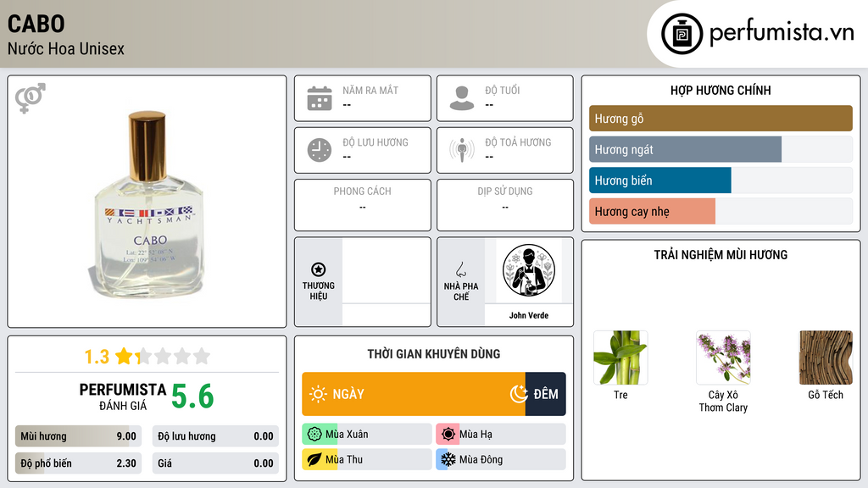Screen dimensions: 868x488
Task: Click the Mùa Thu season label
Action: tap(344, 459)
